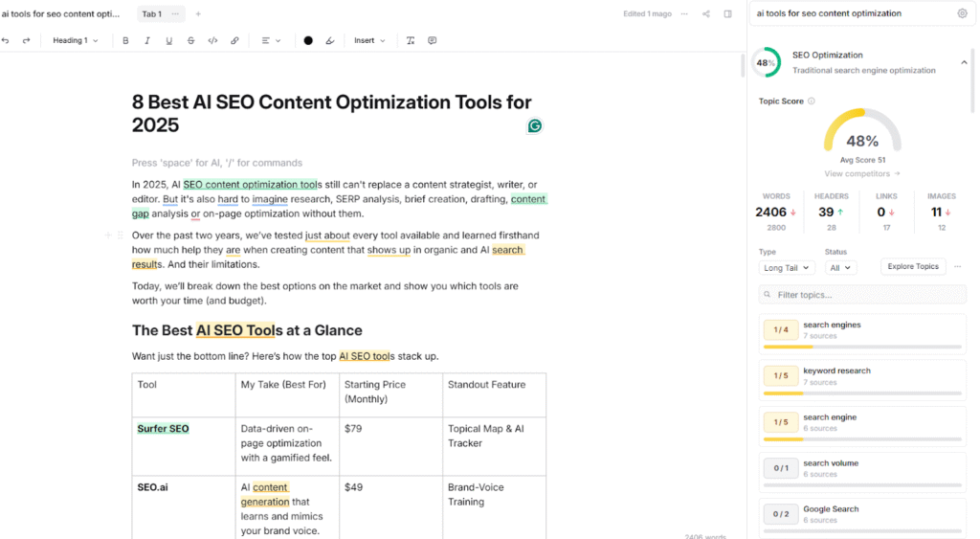The width and height of the screenshot is (980, 539).
Task: Click the share icon in top bar
Action: click(706, 14)
